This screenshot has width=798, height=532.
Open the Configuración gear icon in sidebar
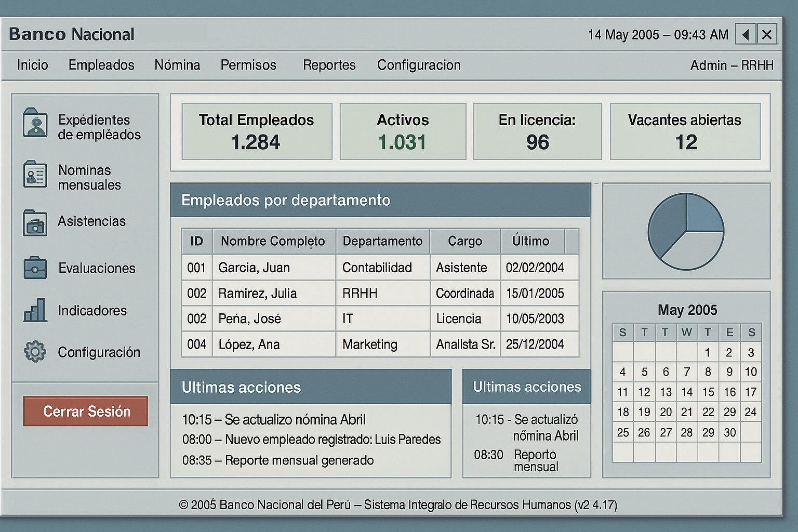(x=35, y=352)
